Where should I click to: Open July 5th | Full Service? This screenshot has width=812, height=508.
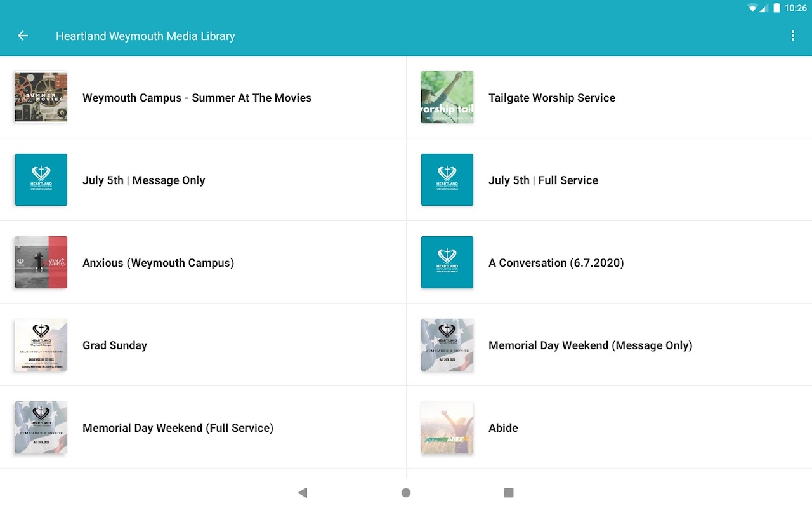(543, 180)
